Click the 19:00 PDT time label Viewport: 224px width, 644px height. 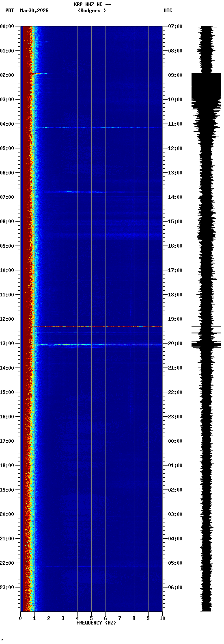tap(7, 490)
